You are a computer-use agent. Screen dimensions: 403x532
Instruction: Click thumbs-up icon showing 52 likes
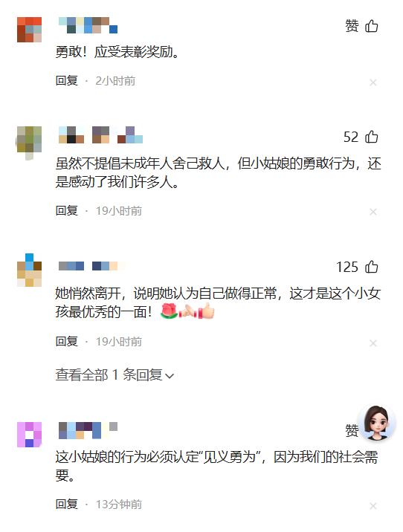click(x=372, y=137)
